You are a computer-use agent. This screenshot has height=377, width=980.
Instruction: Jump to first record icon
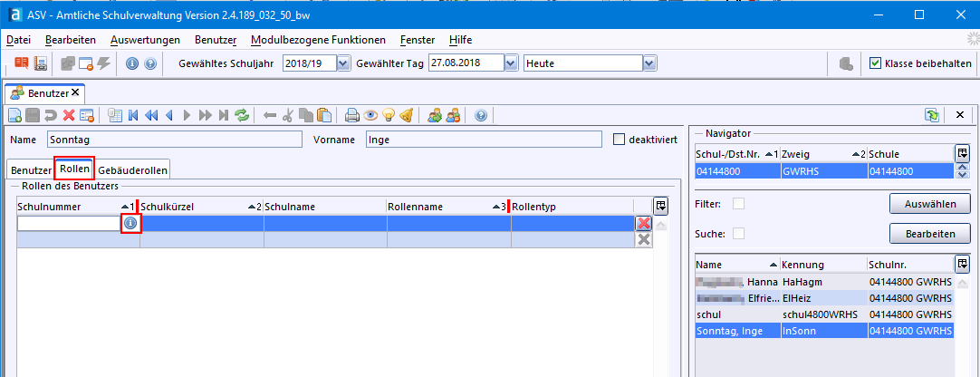(133, 115)
